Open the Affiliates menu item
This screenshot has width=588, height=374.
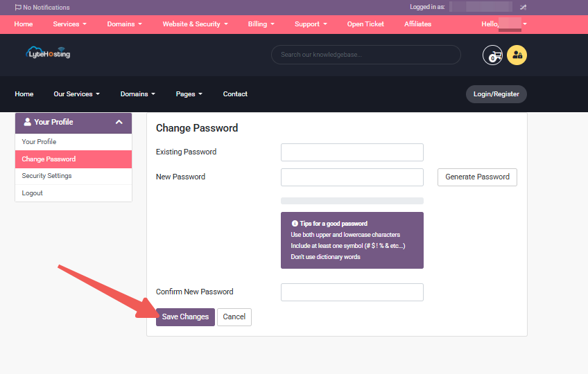tap(417, 24)
